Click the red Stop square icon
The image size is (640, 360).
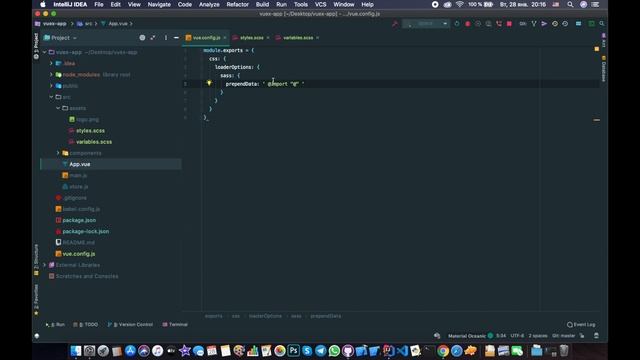tap(509, 24)
